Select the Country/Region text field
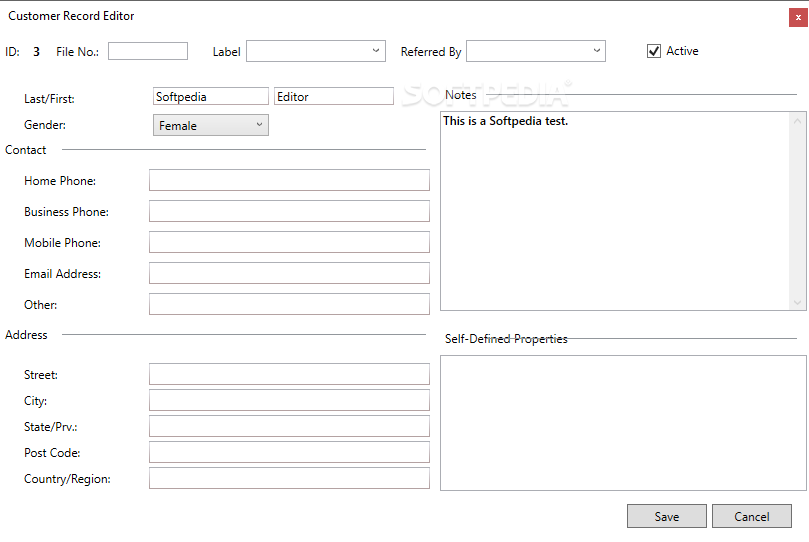 (289, 479)
